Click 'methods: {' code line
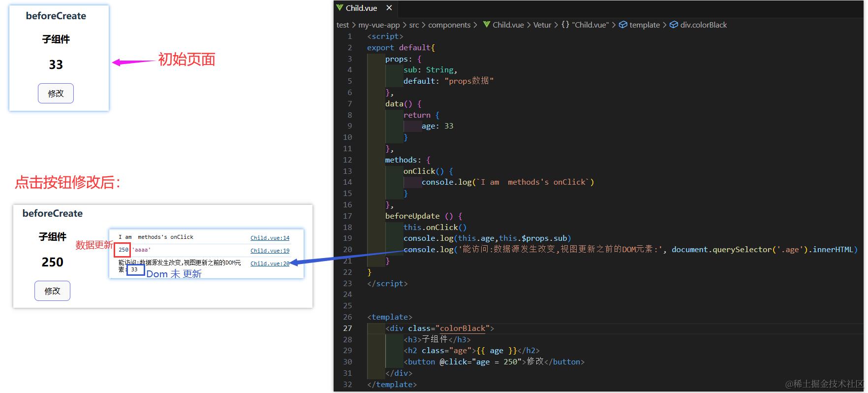 [408, 160]
